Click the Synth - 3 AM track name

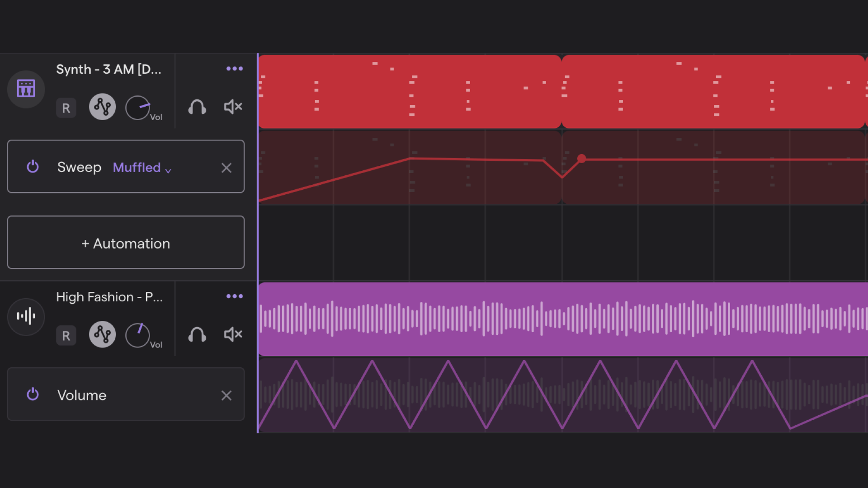[108, 69]
